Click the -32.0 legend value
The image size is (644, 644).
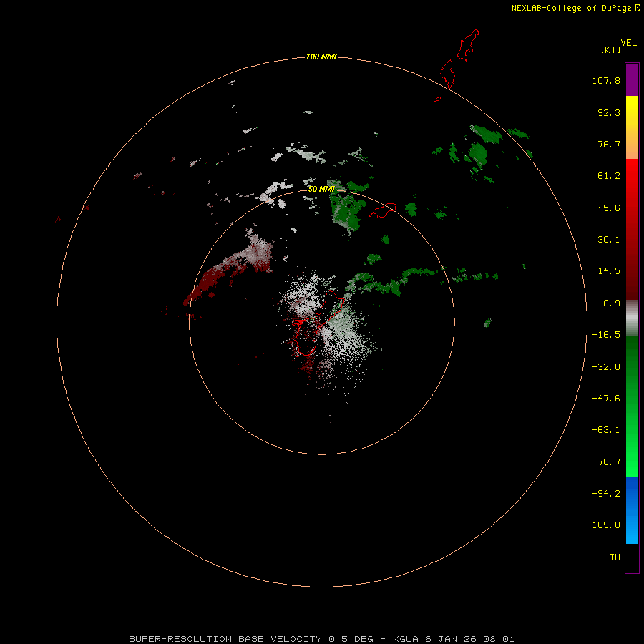[x=606, y=367]
